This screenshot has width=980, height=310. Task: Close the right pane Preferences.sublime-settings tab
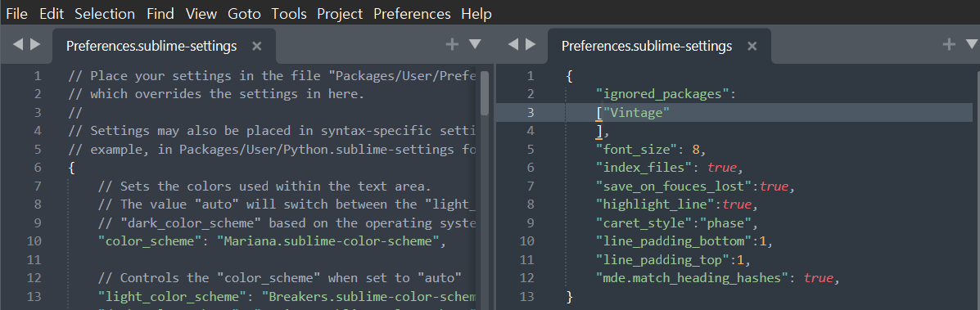pyautogui.click(x=752, y=46)
